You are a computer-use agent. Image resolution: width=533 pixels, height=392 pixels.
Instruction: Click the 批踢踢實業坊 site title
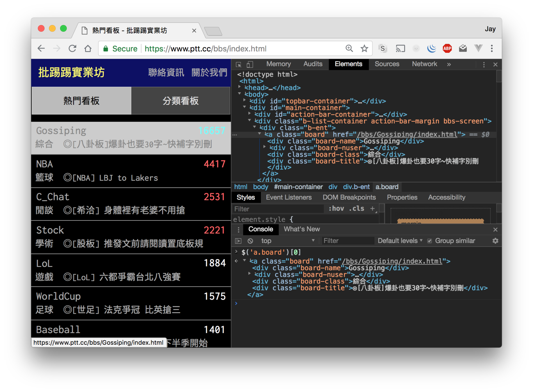pos(71,72)
